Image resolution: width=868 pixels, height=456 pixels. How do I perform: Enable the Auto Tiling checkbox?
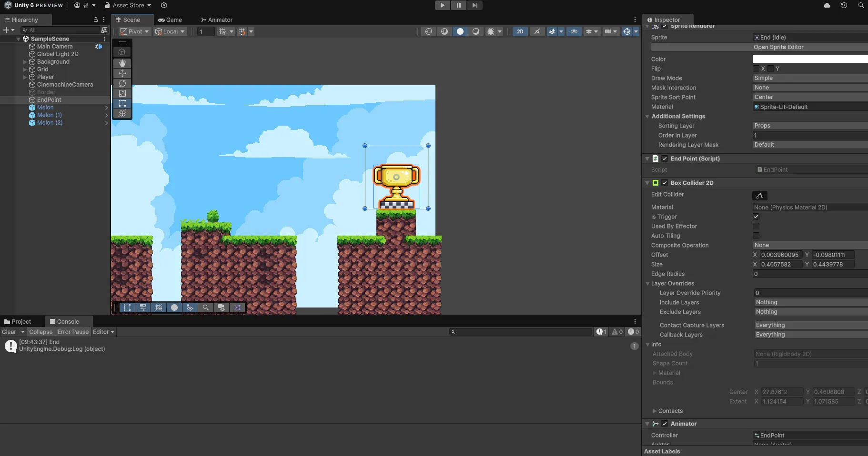point(756,236)
